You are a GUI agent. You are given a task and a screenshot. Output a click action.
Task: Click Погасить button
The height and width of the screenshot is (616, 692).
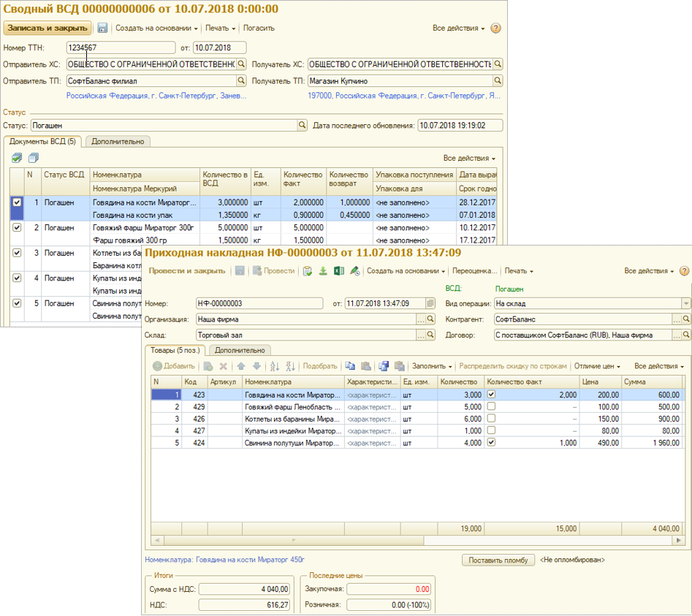point(259,28)
